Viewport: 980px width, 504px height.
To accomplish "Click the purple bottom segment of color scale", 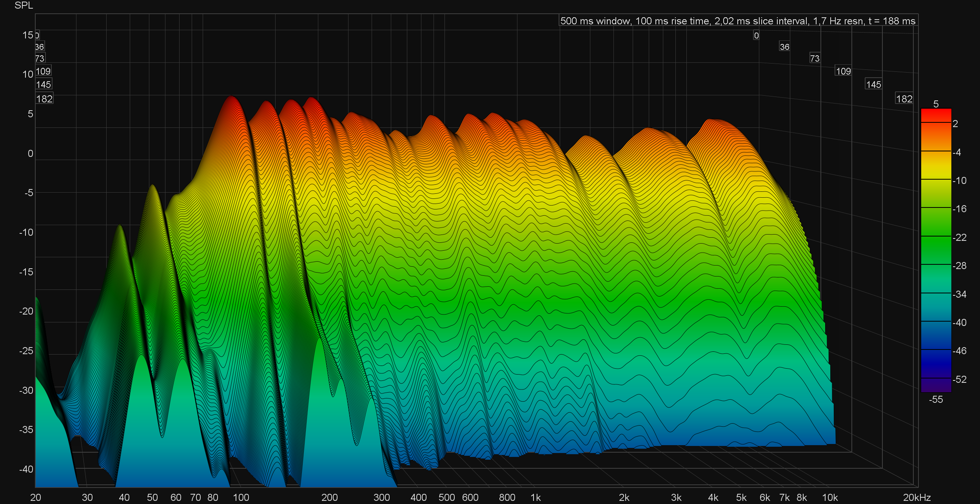I will (x=936, y=385).
